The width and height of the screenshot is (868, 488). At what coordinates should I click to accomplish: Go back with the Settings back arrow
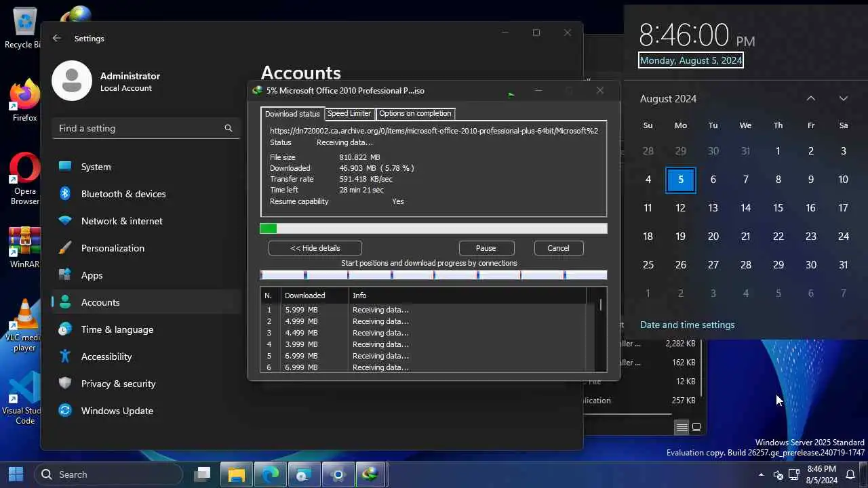pos(57,39)
